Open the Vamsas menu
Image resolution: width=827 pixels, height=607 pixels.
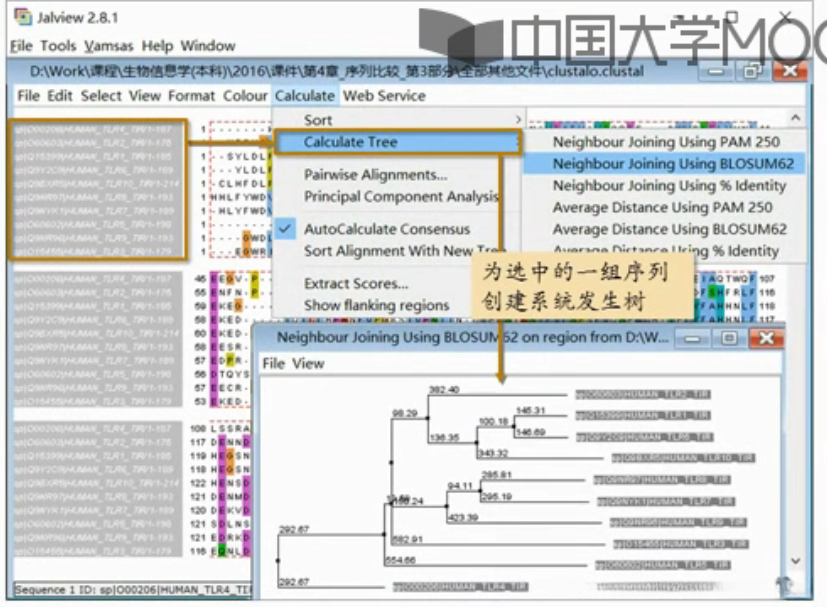(109, 46)
